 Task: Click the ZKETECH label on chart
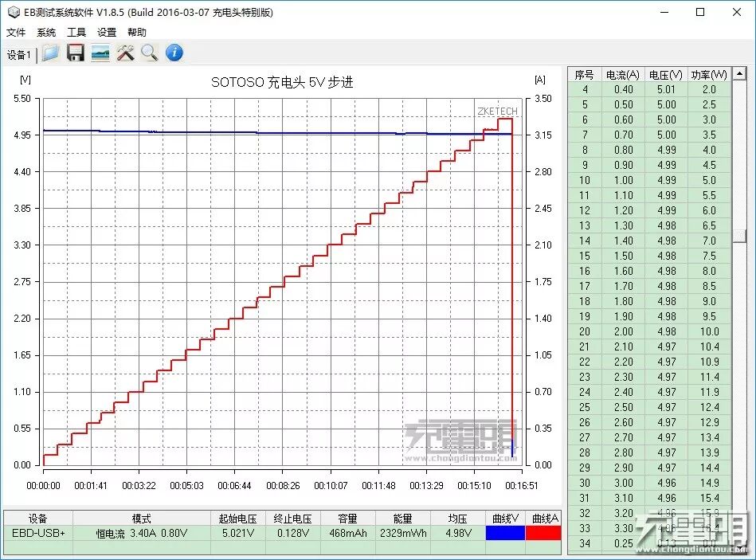pyautogui.click(x=497, y=112)
